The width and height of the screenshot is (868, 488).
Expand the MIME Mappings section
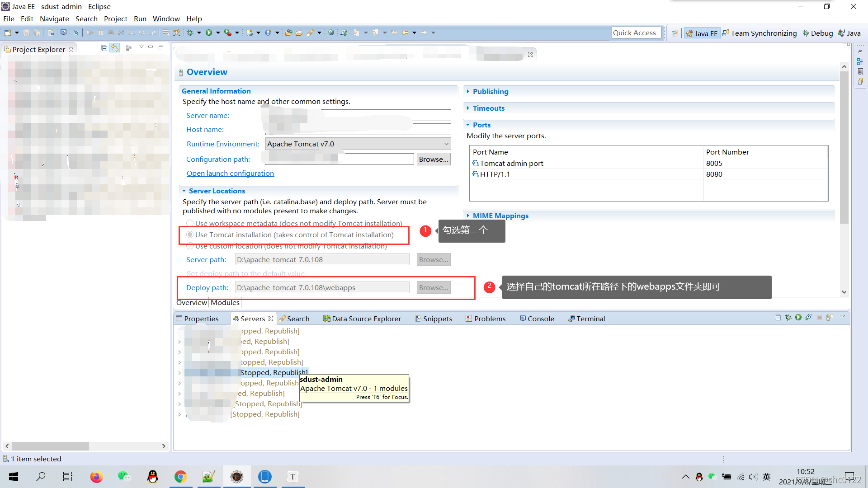[x=500, y=216]
